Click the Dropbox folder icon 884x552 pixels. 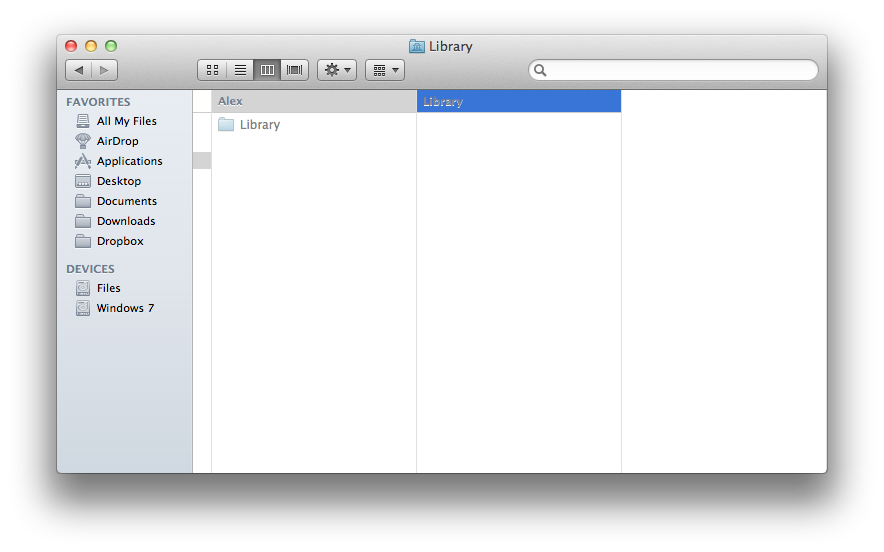83,241
